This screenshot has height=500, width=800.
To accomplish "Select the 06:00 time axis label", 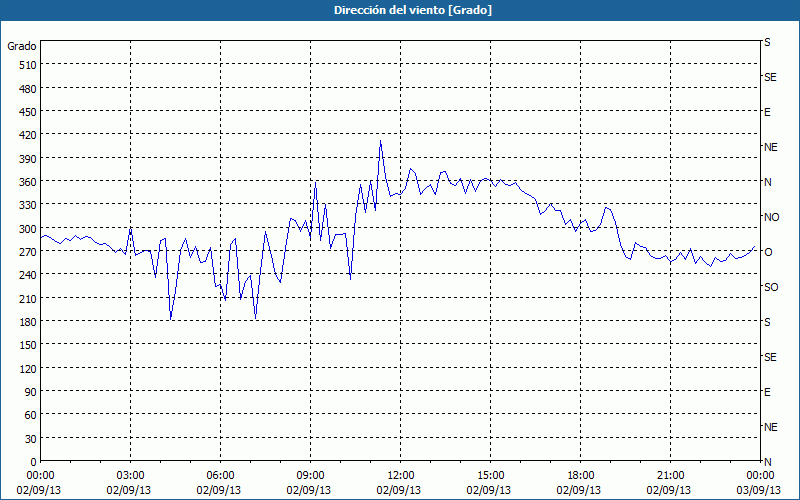I will click(220, 476).
